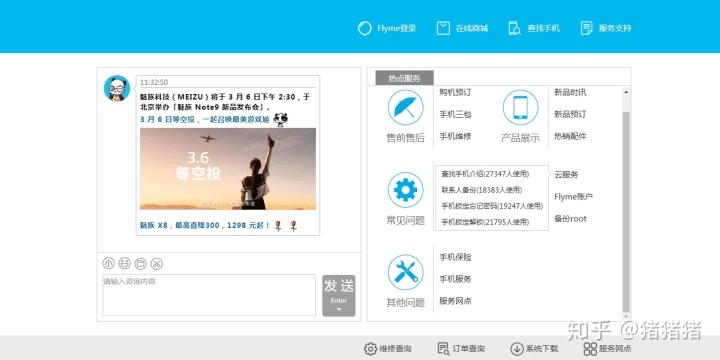The height and width of the screenshot is (360, 720).
Task: Choose 手机锁定忘记密码(19247人使用) in popup
Action: click(x=492, y=206)
